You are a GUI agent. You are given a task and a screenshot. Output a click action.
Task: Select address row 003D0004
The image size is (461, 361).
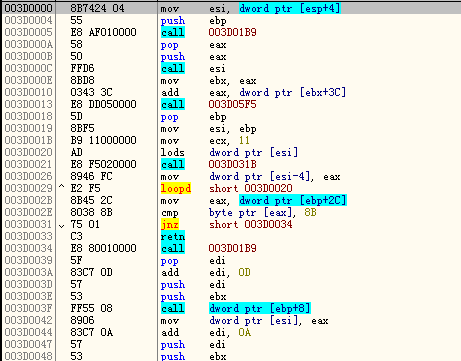click(x=29, y=20)
